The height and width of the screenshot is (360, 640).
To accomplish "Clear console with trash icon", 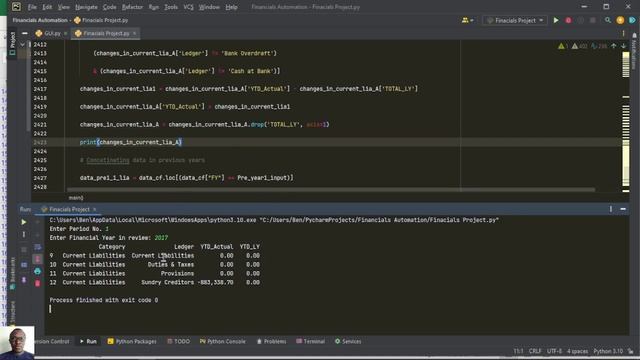I will pyautogui.click(x=37, y=283).
